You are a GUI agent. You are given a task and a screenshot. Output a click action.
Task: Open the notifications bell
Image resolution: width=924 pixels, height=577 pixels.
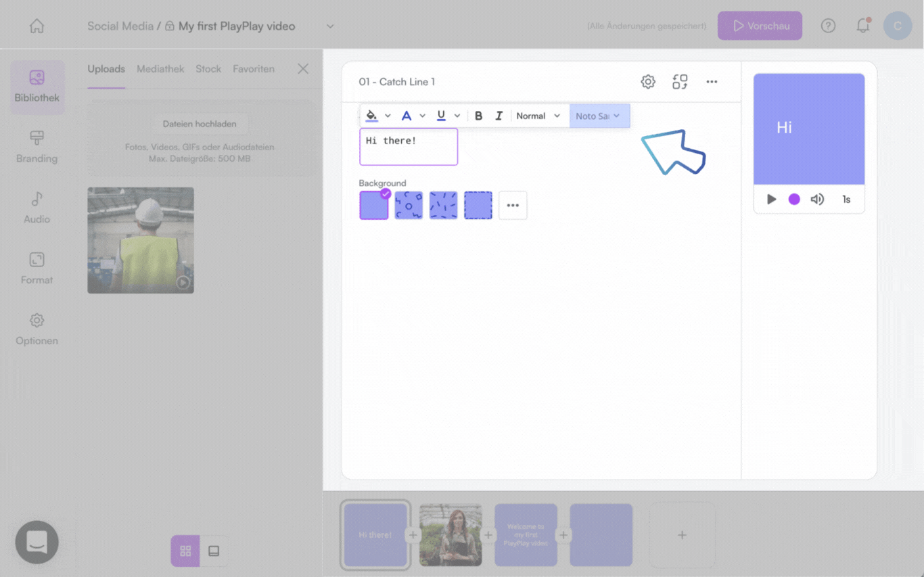tap(862, 26)
